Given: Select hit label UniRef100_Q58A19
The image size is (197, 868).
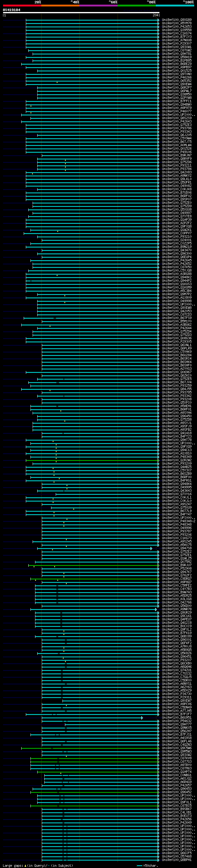Looking at the screenshot, I should pos(177,57).
